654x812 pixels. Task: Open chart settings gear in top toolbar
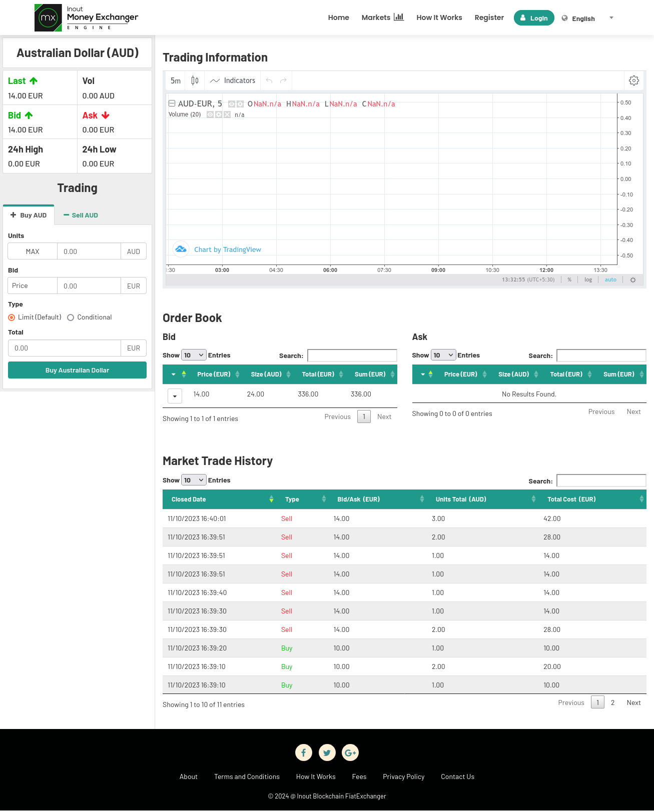[634, 80]
